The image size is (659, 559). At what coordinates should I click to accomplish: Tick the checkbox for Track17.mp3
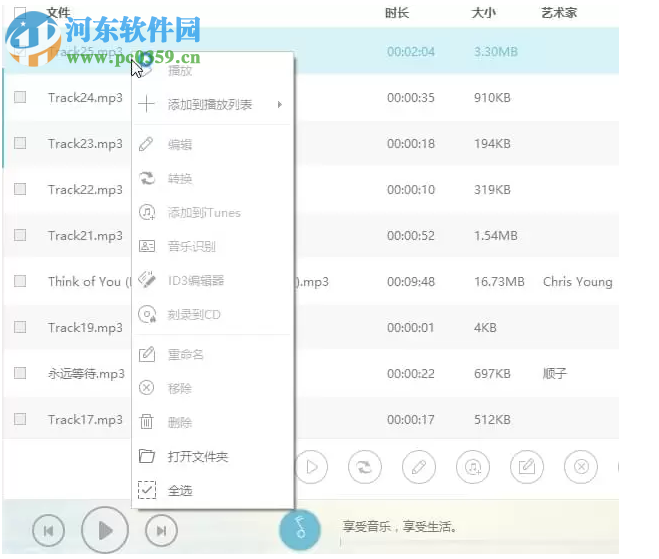click(20, 419)
